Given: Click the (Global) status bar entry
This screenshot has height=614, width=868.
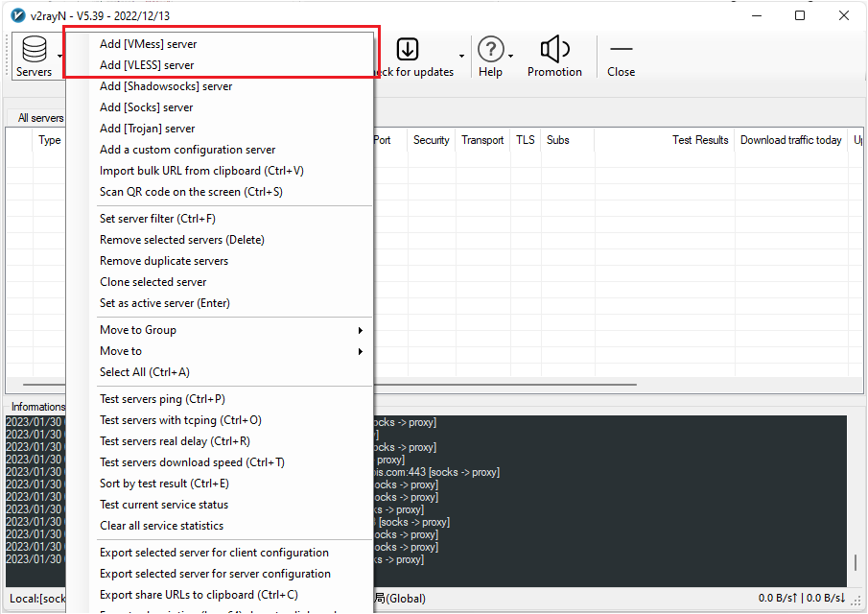Looking at the screenshot, I should point(400,599).
